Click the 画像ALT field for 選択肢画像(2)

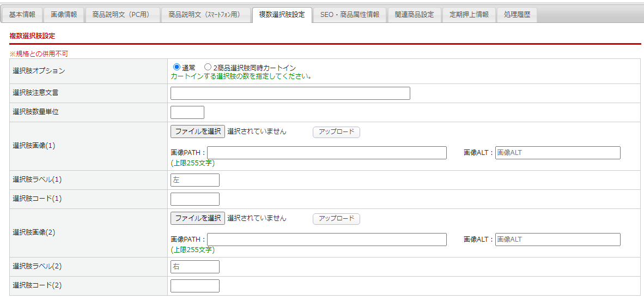click(x=557, y=240)
